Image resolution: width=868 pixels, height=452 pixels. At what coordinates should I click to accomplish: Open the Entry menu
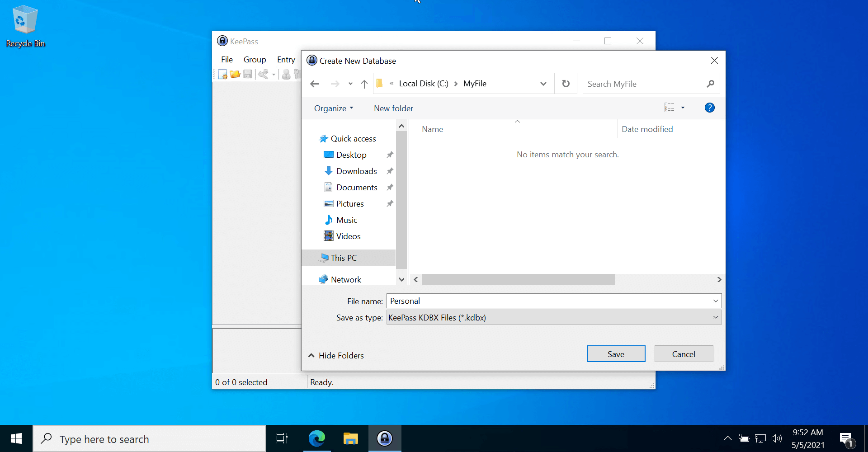tap(286, 59)
